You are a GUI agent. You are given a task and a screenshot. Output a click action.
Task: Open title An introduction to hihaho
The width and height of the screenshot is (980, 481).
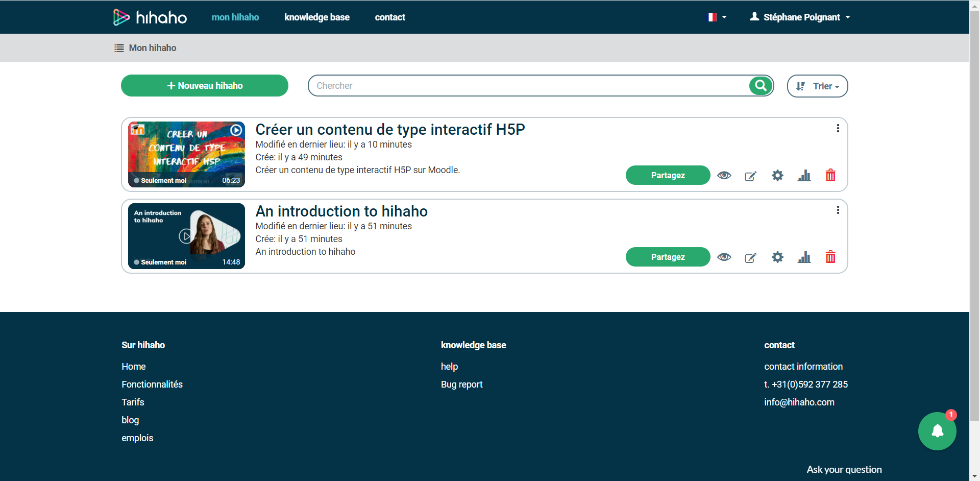(x=341, y=211)
